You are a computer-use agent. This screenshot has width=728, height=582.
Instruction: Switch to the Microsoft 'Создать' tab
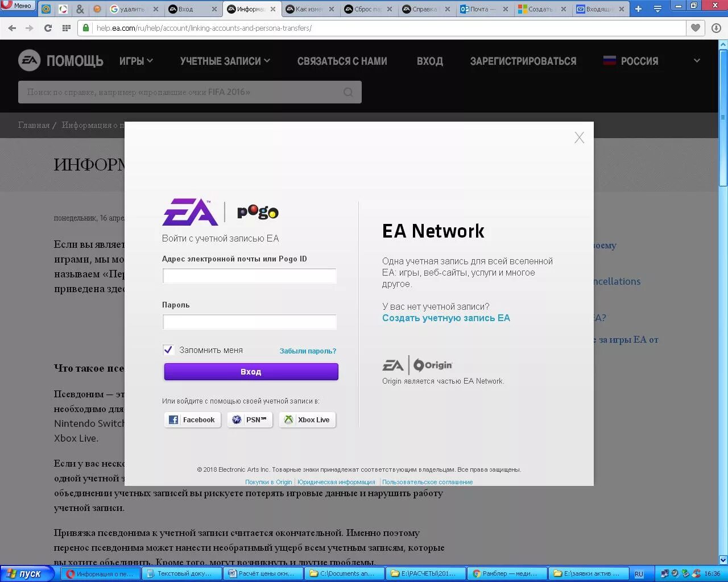544,9
